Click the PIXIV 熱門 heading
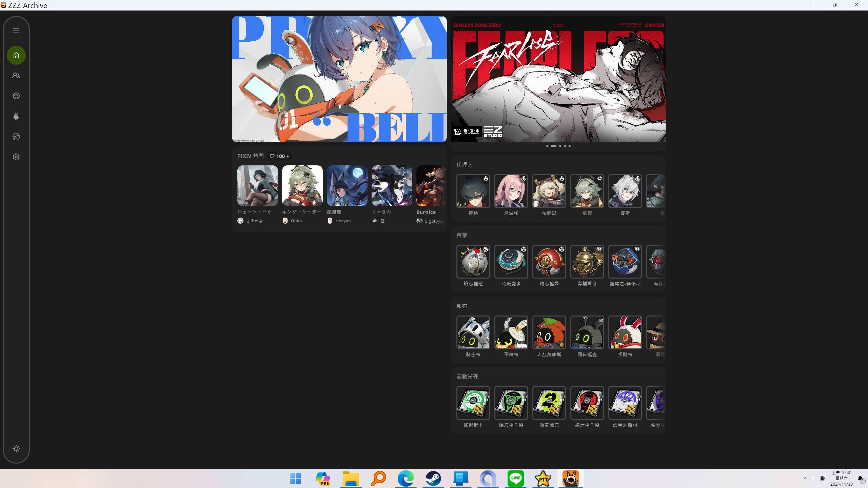 (250, 156)
